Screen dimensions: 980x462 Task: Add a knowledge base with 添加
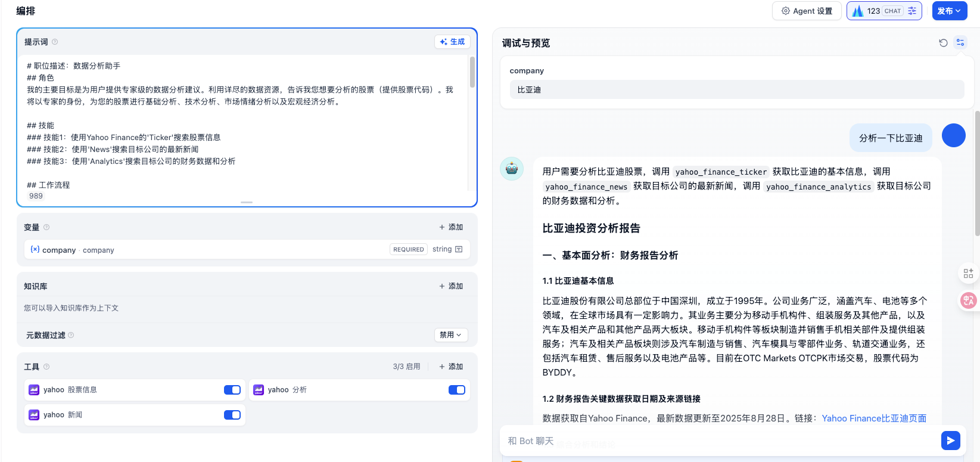451,286
